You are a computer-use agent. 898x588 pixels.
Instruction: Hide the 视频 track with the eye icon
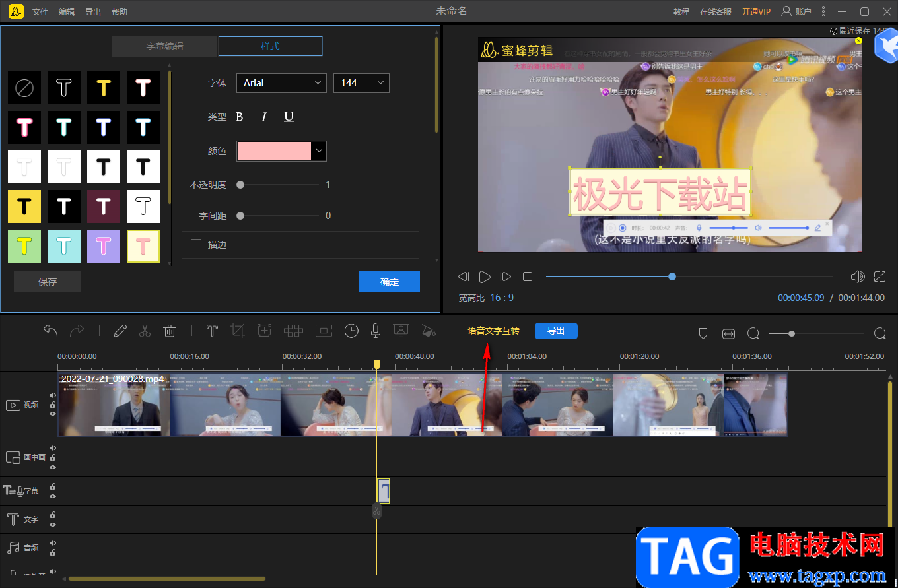53,414
